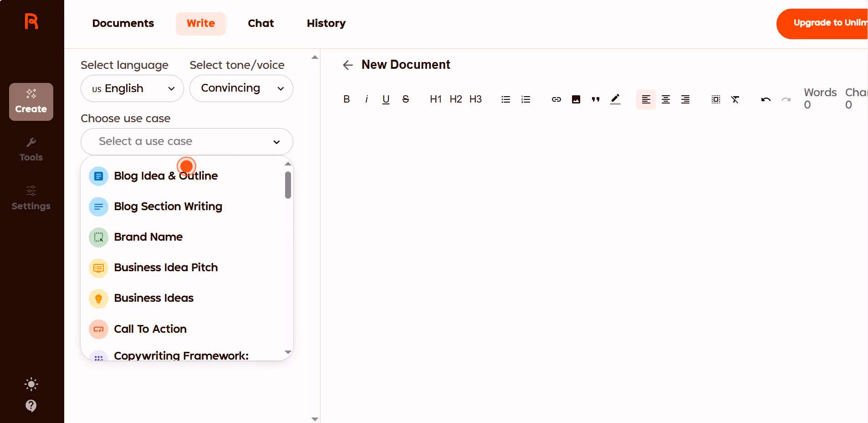Viewport: 868px width, 423px height.
Task: Go back using the arrow beside New Document
Action: pyautogui.click(x=348, y=65)
